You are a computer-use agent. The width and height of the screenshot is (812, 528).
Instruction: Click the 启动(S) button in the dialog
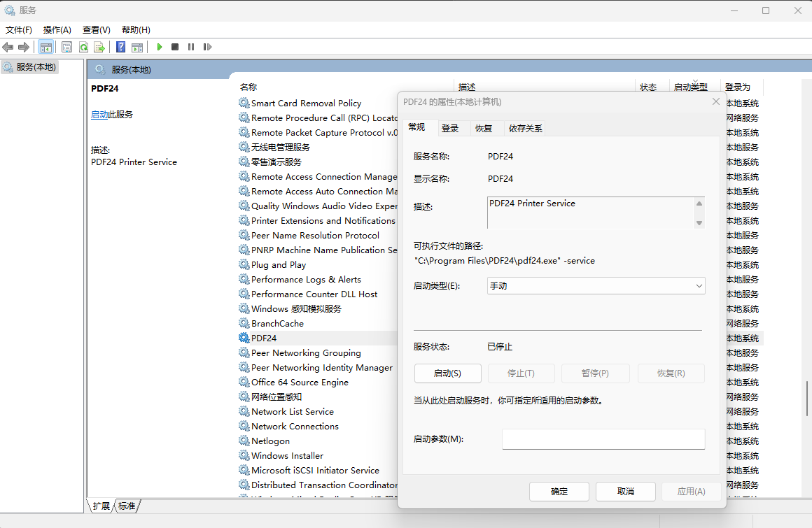pyautogui.click(x=447, y=373)
